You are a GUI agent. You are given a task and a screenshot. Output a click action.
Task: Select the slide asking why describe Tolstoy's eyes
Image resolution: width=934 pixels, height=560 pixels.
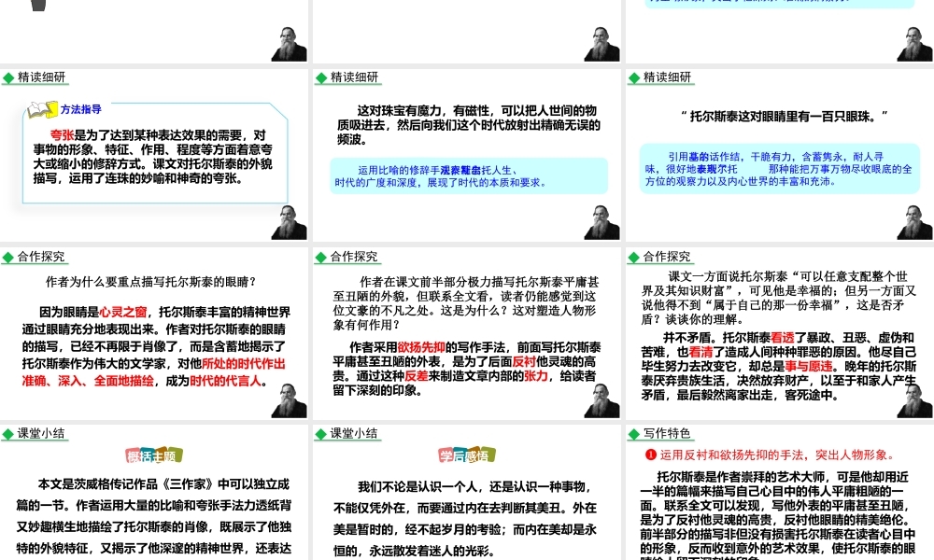[154, 333]
